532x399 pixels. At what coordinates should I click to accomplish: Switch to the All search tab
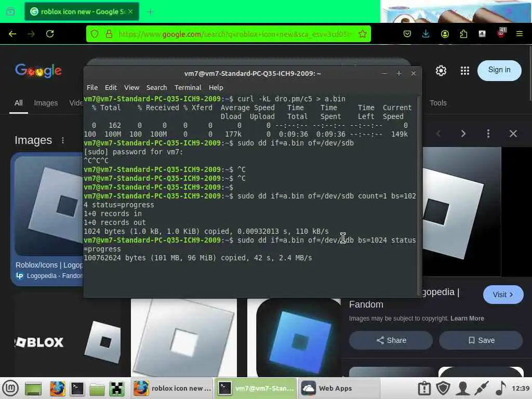coord(18,103)
